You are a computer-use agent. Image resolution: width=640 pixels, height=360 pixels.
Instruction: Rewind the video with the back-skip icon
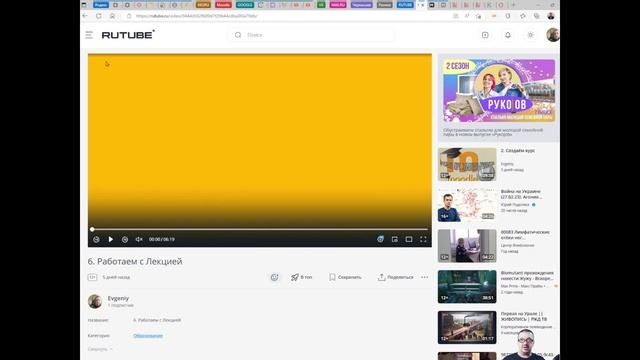tap(96, 239)
